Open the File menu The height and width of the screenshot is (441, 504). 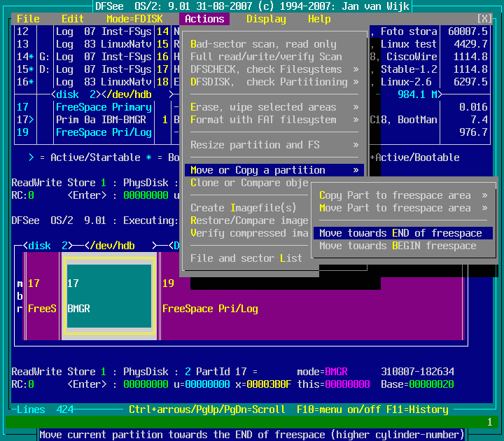(x=28, y=19)
